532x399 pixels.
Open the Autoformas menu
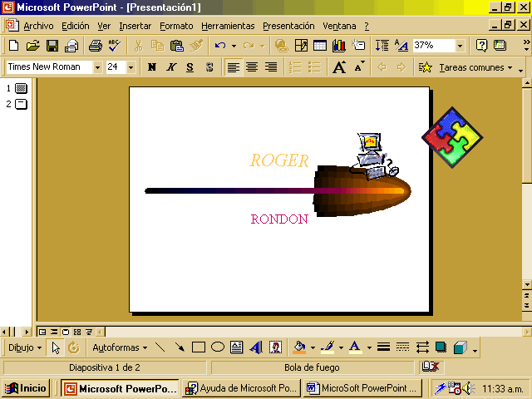click(x=120, y=347)
